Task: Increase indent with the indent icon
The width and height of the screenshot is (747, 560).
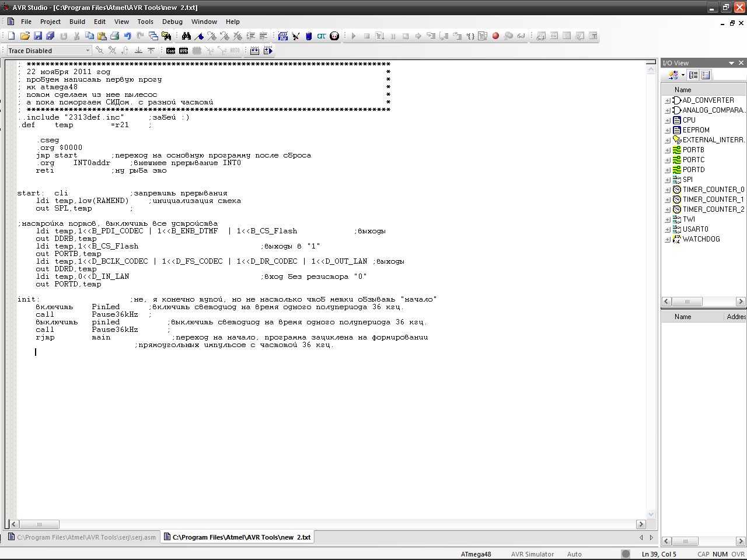Action: [250, 36]
